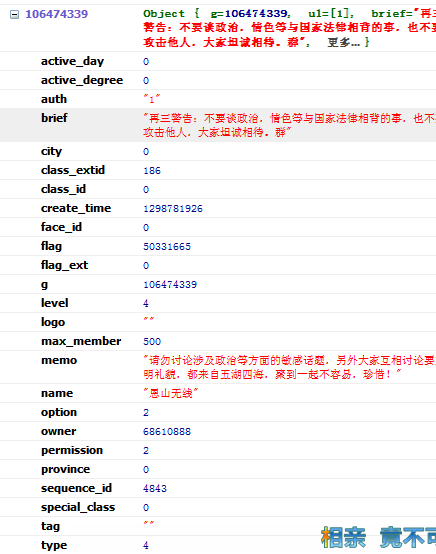Click the brief string value text
Viewport: 436px width, 554px height.
coord(289,125)
